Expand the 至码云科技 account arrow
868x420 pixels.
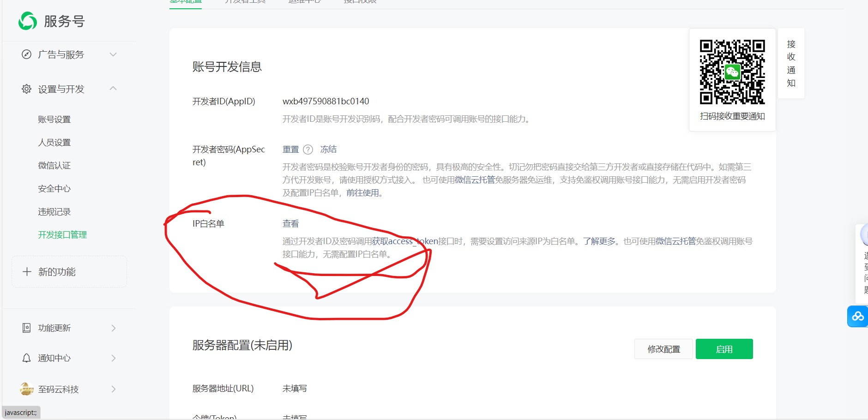[114, 389]
